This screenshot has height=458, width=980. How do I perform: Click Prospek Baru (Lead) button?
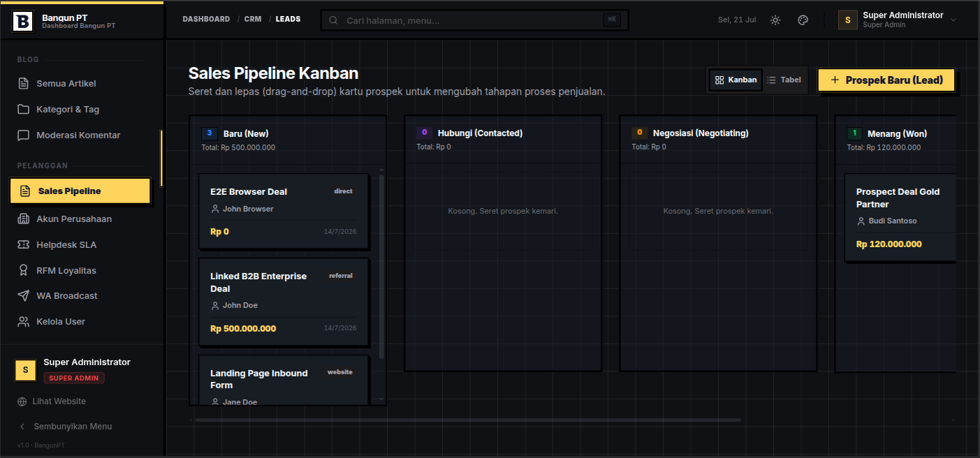[x=886, y=80]
